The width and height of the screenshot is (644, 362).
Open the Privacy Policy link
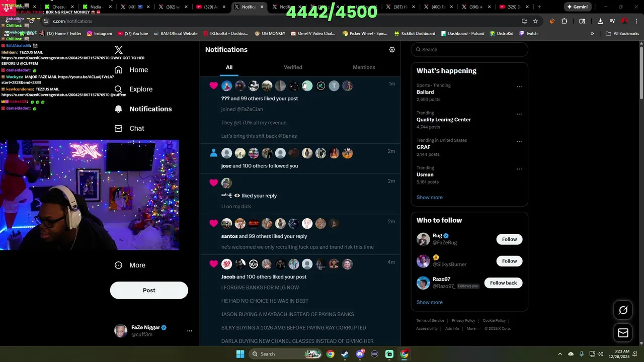(463, 321)
